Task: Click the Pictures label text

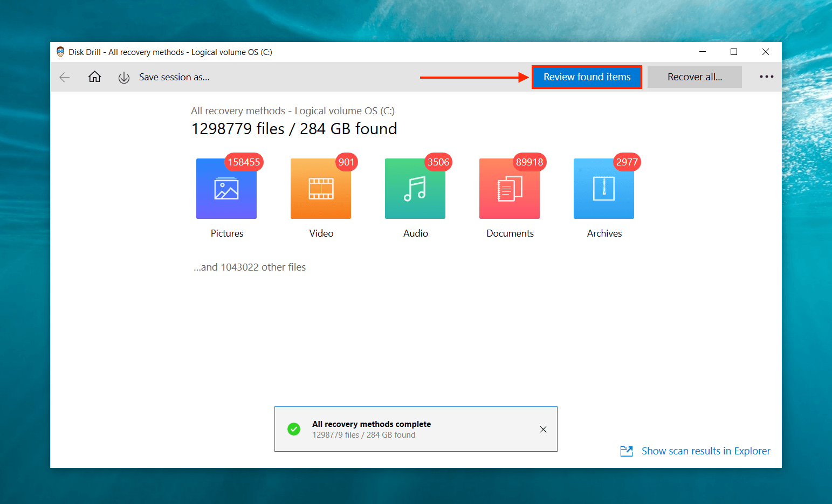Action: (x=227, y=233)
